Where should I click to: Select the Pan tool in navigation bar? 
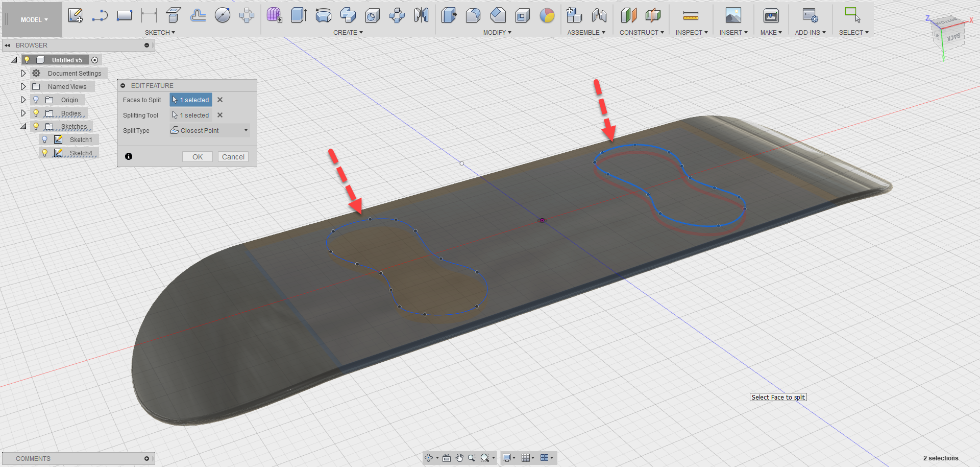459,458
